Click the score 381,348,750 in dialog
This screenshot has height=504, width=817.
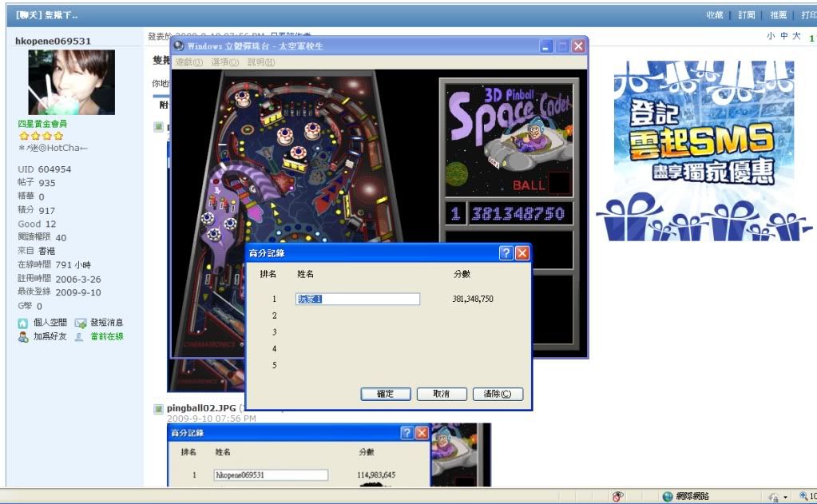(x=473, y=300)
